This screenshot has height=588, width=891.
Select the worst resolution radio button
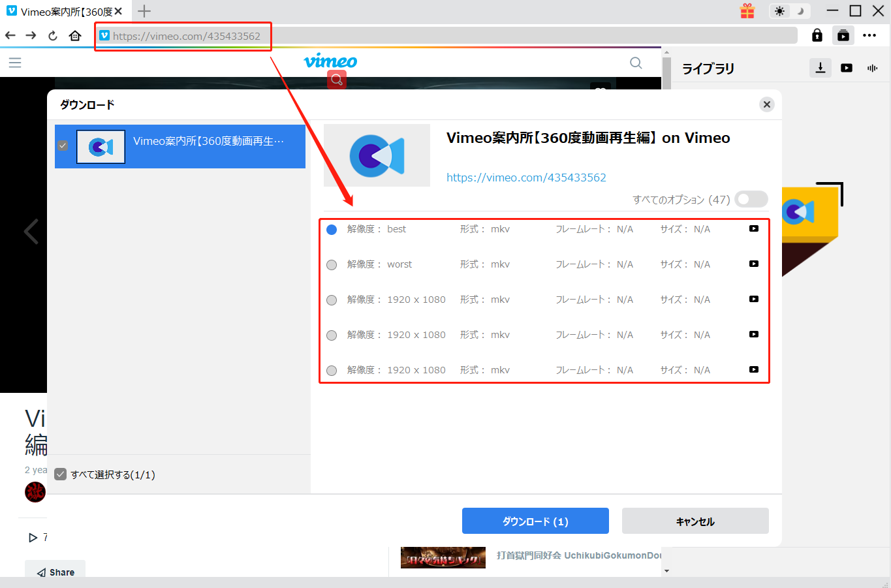[x=332, y=265]
